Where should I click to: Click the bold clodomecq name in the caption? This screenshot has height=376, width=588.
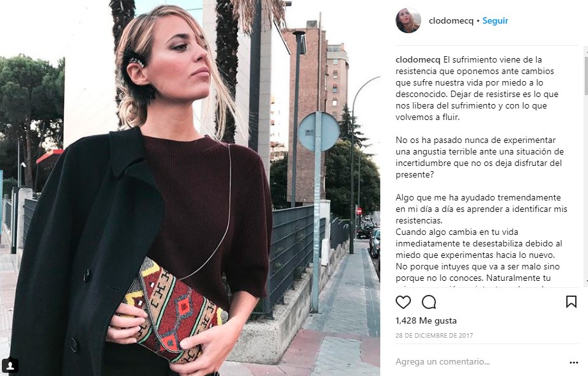click(418, 59)
